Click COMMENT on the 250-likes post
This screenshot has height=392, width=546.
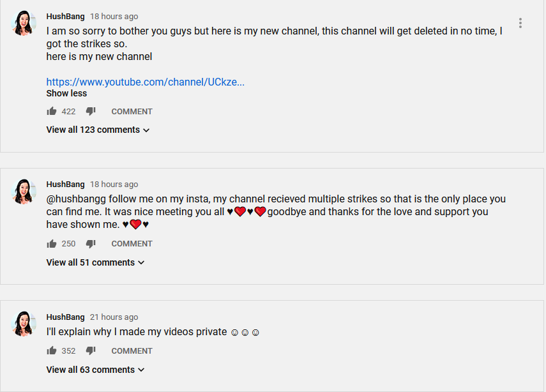click(x=132, y=244)
